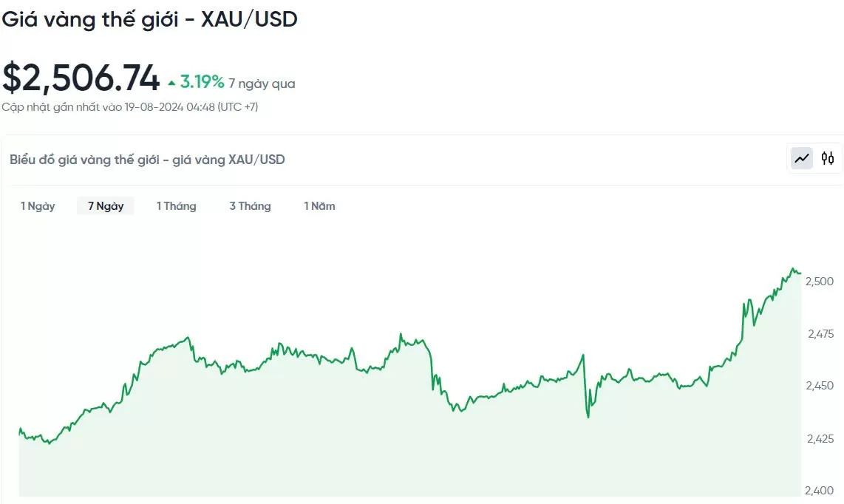Click the 2,400 y-axis label
The width and height of the screenshot is (844, 504).
[x=819, y=491]
